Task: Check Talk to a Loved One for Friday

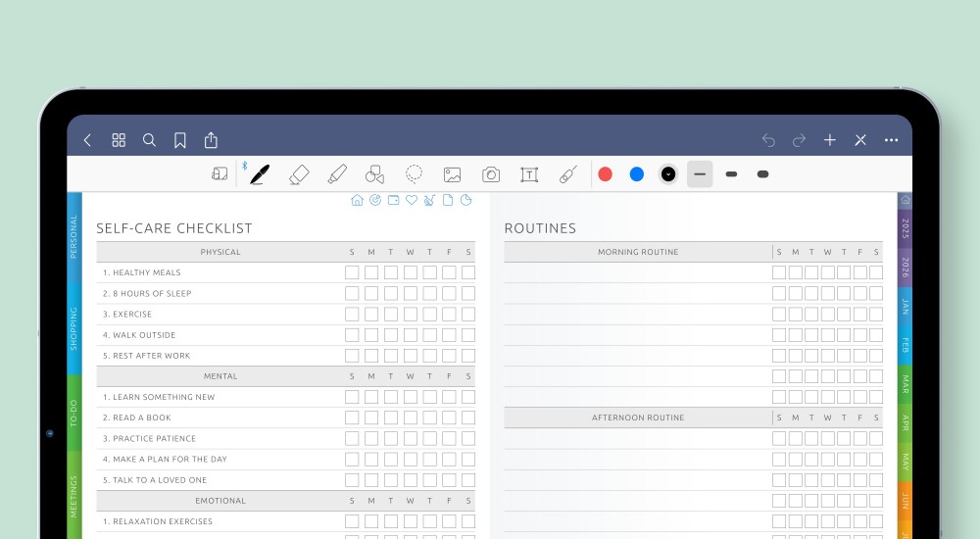Action: [449, 480]
